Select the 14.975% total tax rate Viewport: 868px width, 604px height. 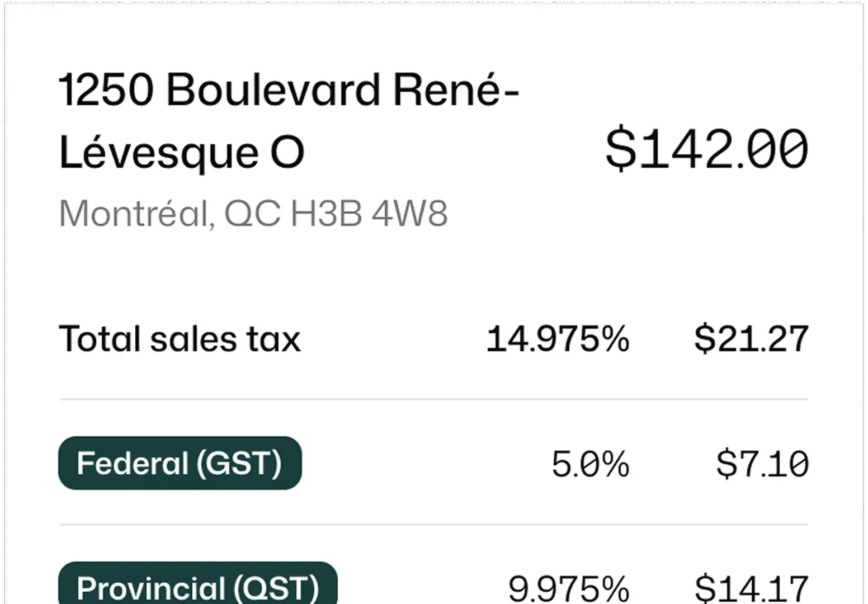(x=558, y=339)
